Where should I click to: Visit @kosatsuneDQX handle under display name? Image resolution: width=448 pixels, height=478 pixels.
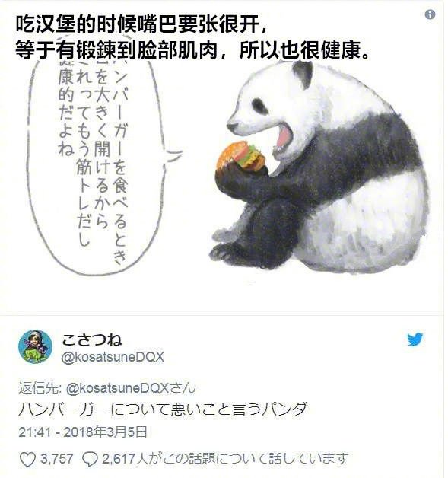pyautogui.click(x=113, y=357)
